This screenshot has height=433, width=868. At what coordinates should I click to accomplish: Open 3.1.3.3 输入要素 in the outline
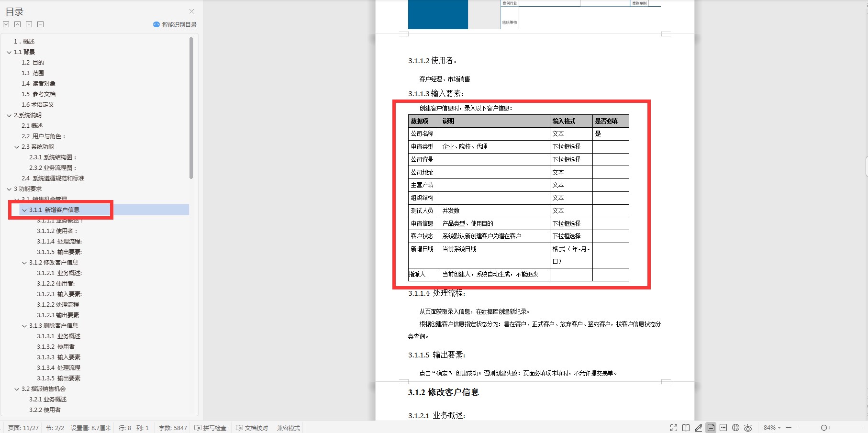[58, 357]
